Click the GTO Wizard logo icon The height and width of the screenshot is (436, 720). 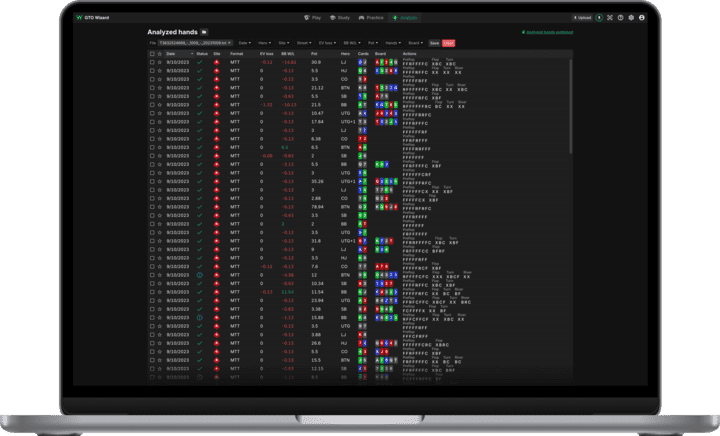pyautogui.click(x=80, y=18)
